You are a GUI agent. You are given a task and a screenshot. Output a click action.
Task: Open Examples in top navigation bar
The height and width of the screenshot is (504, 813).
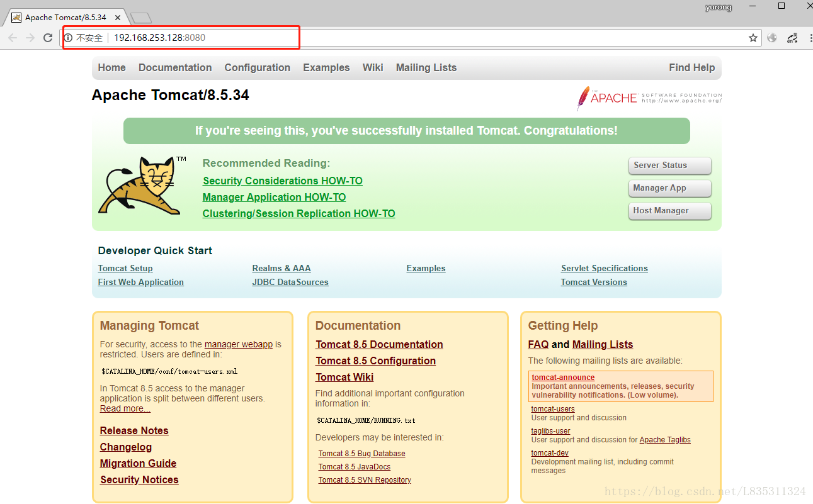[326, 68]
